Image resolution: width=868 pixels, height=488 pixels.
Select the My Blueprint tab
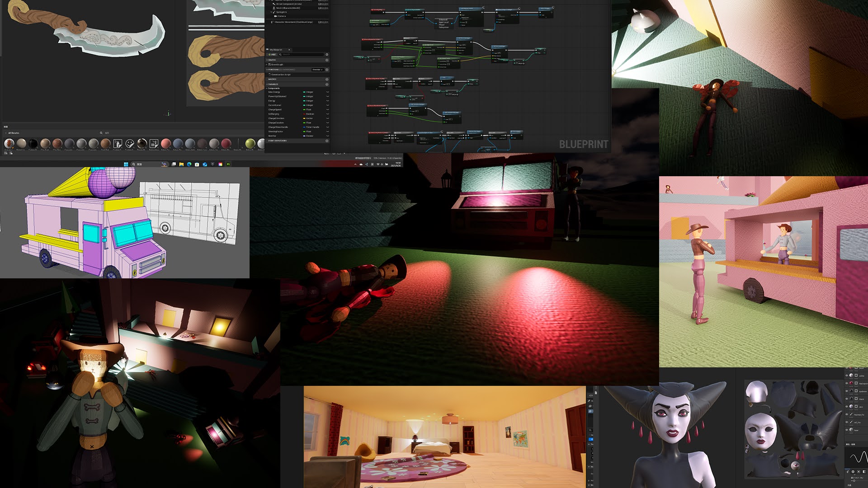(x=276, y=50)
